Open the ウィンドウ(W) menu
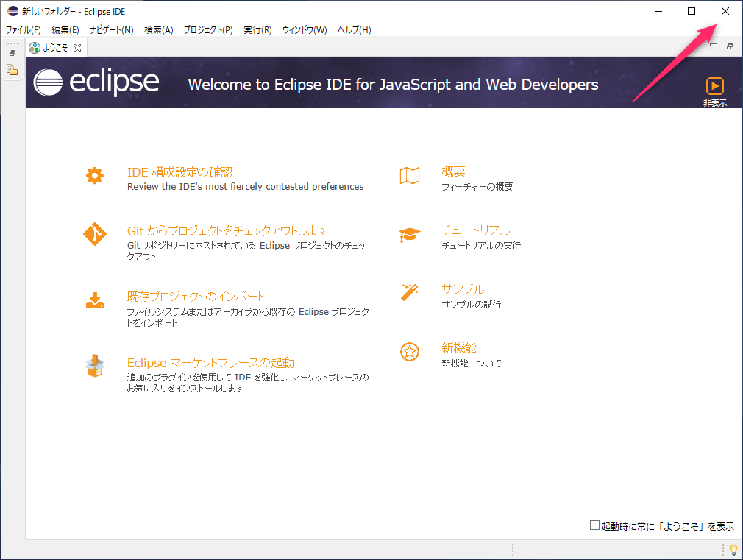 click(x=305, y=30)
